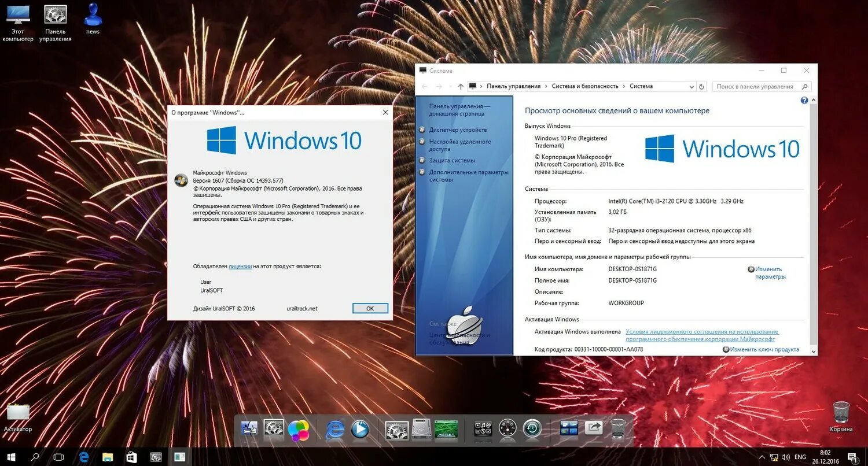868x466 pixels.
Task: Click 'Изменить параметры' link
Action: tap(770, 273)
